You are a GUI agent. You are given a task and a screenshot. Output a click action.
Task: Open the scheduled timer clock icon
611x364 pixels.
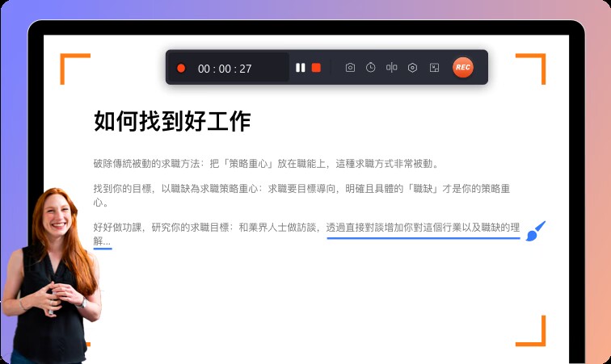(370, 68)
